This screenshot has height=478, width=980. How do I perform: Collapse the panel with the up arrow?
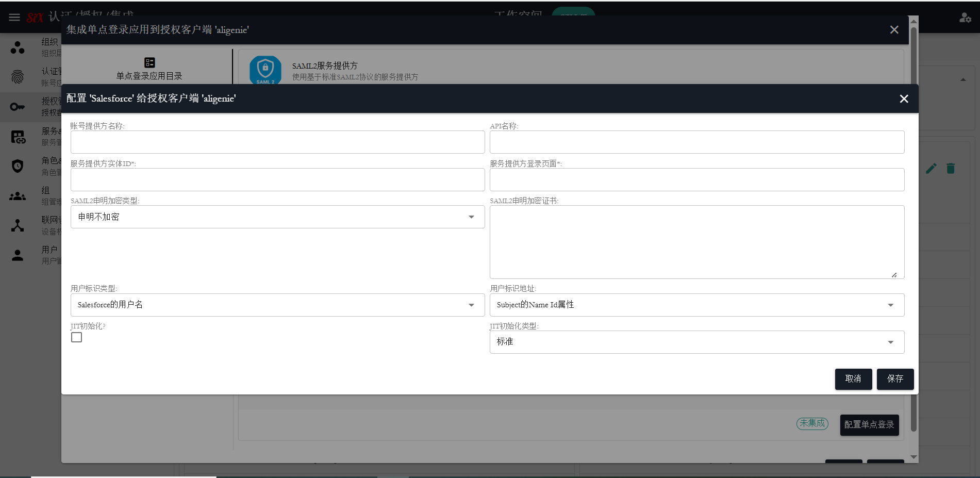(x=963, y=80)
